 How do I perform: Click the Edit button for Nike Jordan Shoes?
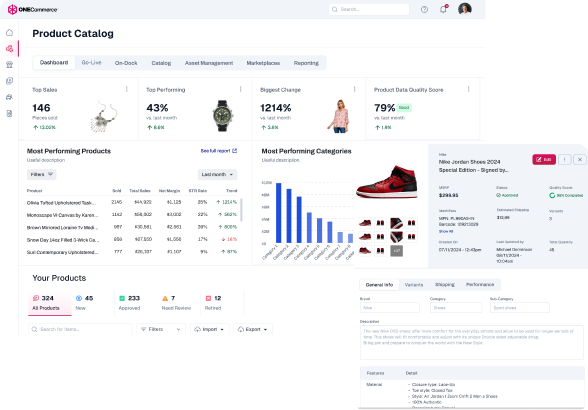[x=544, y=159]
